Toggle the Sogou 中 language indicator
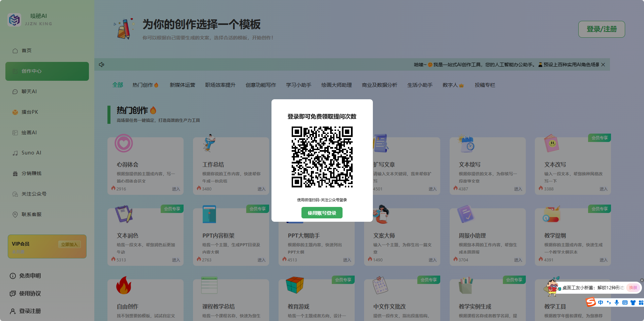Image resolution: width=644 pixels, height=321 pixels. pyautogui.click(x=601, y=302)
